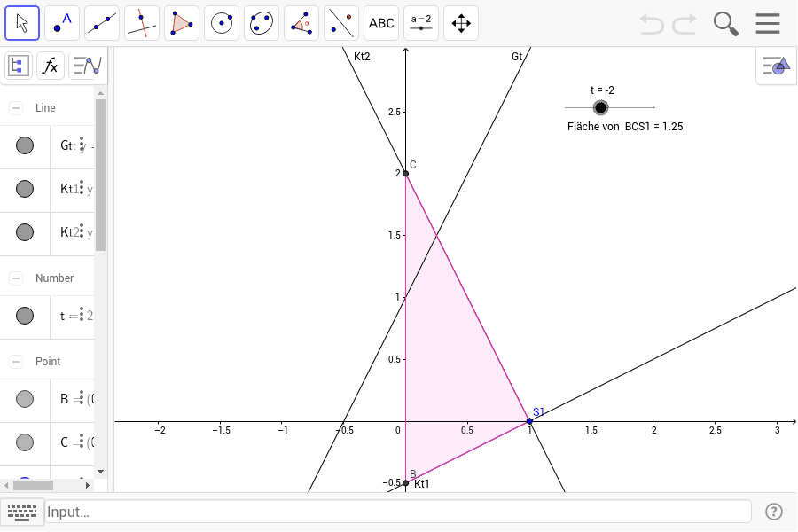This screenshot has height=532, width=798.
Task: Select the ABC Text tool
Action: click(381, 23)
